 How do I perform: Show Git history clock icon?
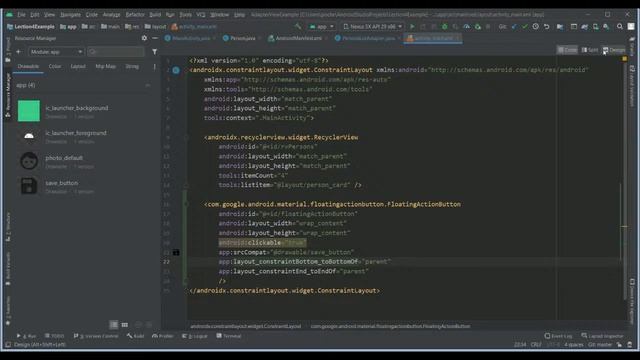pos(536,27)
